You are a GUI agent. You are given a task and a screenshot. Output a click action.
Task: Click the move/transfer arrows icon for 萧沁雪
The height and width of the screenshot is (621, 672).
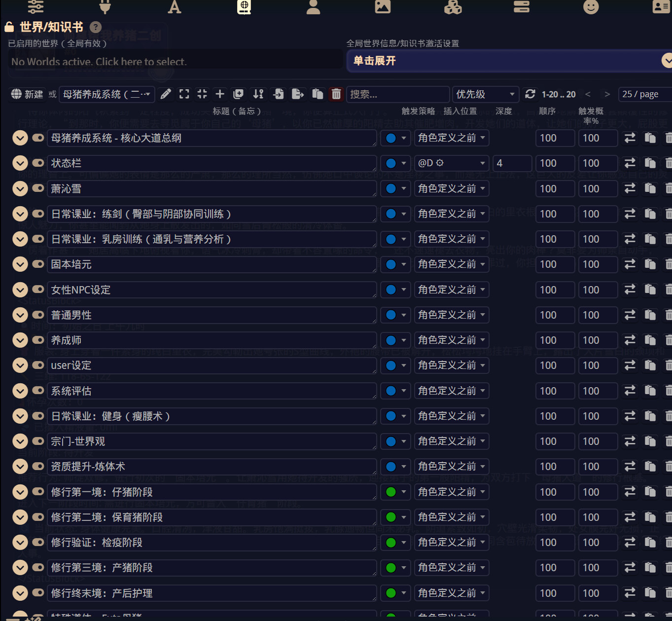tap(630, 188)
